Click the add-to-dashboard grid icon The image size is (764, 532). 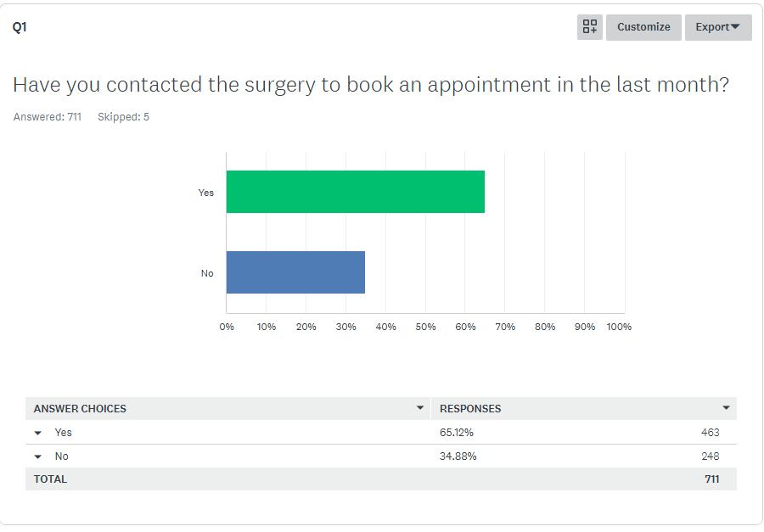click(x=590, y=27)
